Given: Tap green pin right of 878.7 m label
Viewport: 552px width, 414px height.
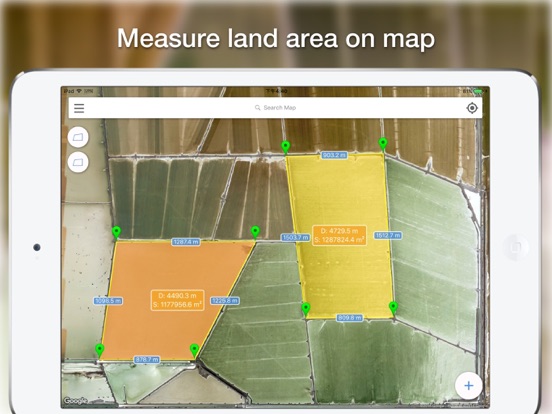Looking at the screenshot, I should pos(194,351).
